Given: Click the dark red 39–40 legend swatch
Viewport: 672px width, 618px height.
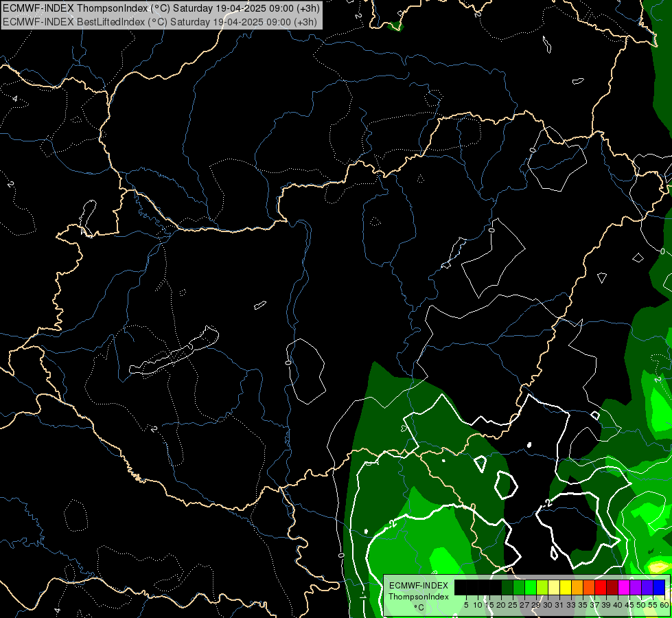Looking at the screenshot, I should [x=612, y=588].
